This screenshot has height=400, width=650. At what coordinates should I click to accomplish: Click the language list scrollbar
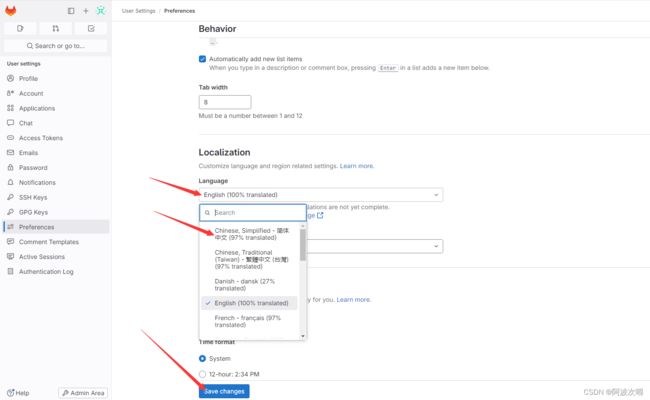pos(303,245)
